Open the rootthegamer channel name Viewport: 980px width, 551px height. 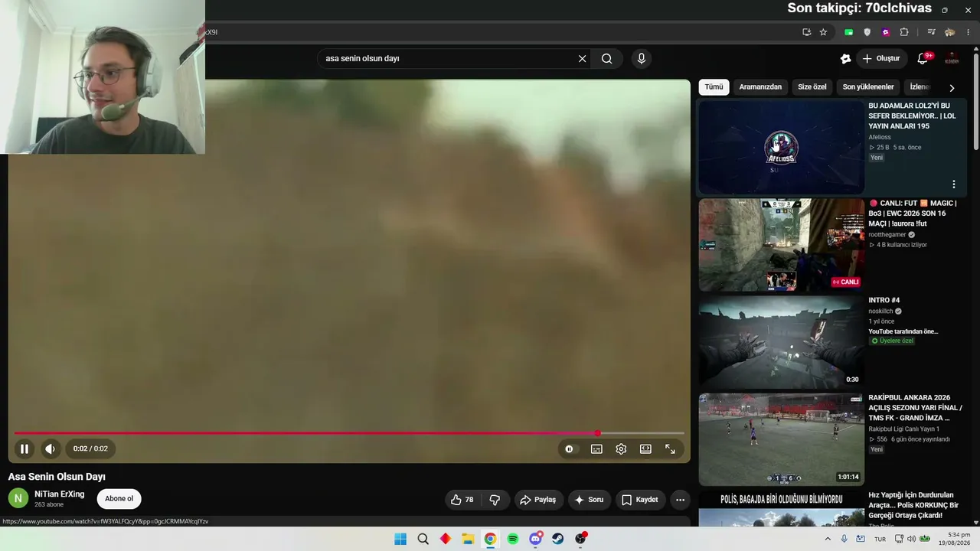click(x=887, y=234)
